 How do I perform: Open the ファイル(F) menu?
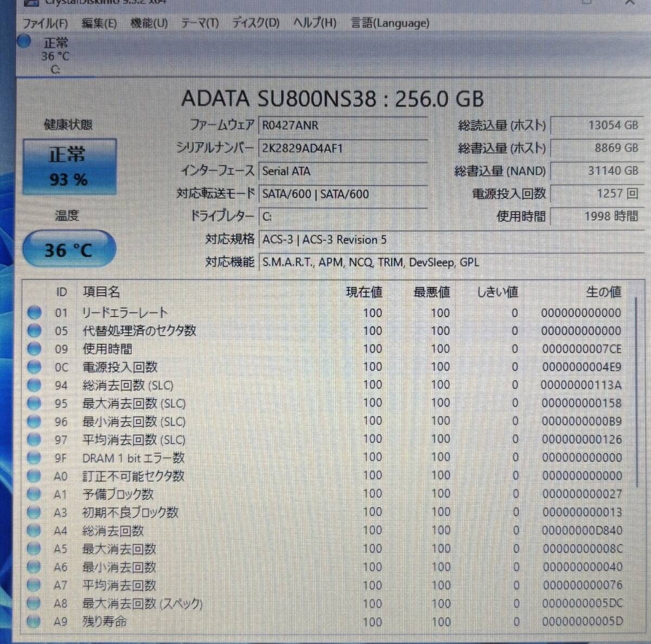(x=46, y=23)
